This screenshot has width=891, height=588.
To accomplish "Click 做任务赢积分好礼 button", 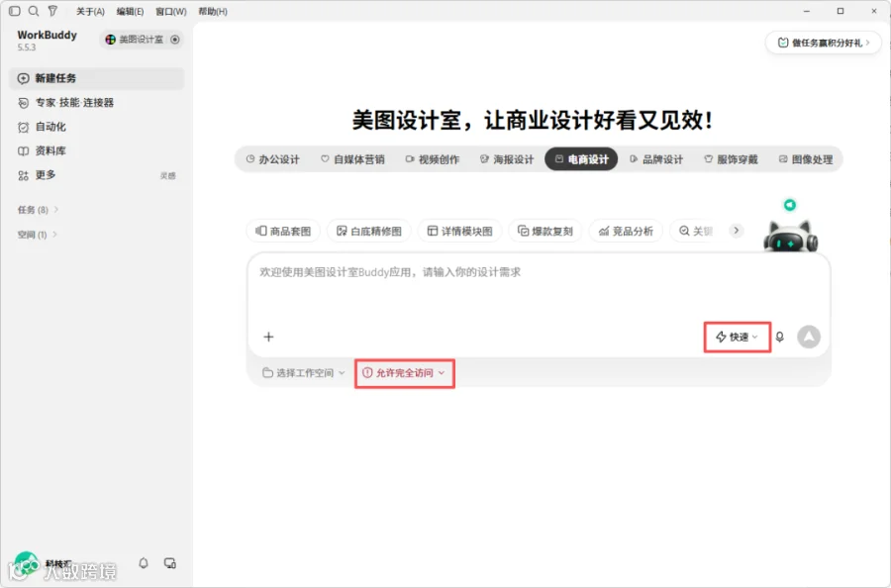I will (x=824, y=43).
